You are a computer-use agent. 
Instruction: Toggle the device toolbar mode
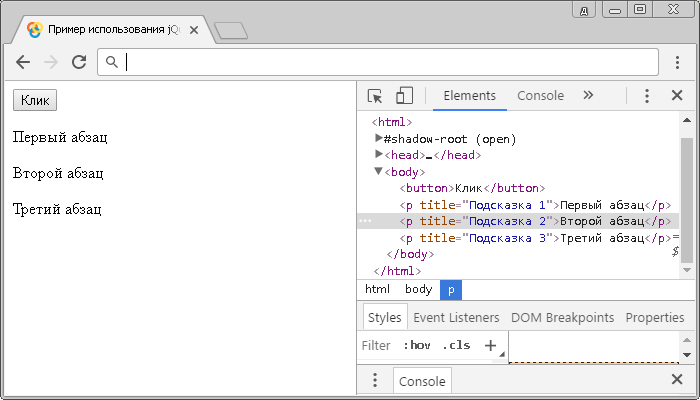pyautogui.click(x=404, y=96)
